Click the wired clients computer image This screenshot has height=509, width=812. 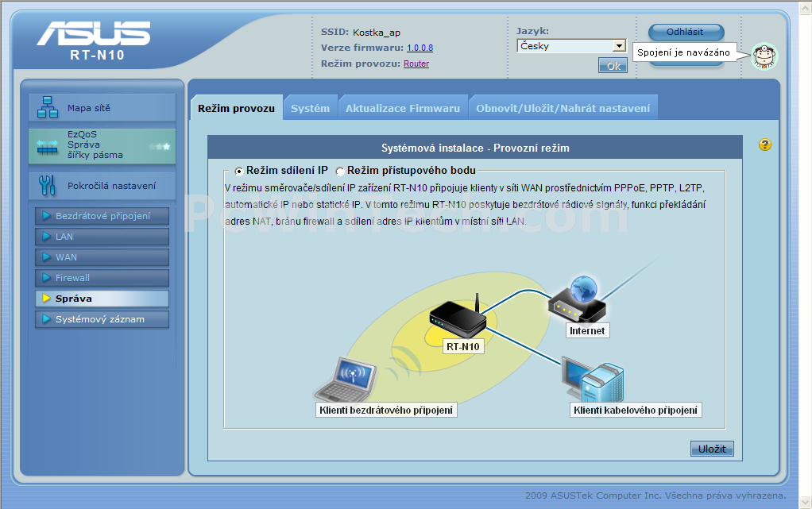[593, 381]
